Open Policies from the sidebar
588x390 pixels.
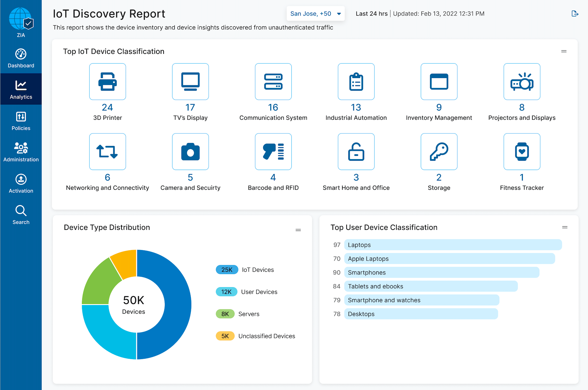21,121
